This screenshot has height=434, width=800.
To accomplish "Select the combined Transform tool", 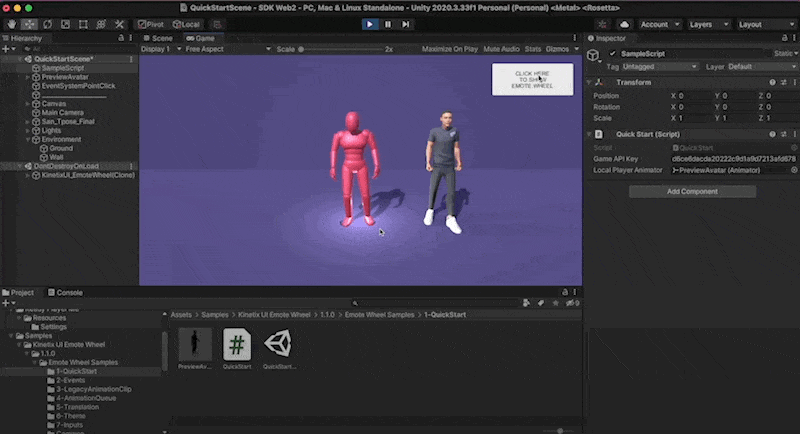I will tap(101, 24).
